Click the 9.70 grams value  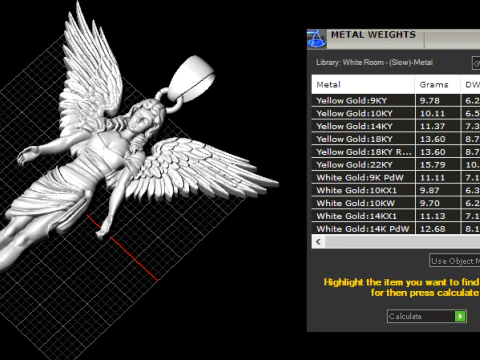coord(430,203)
